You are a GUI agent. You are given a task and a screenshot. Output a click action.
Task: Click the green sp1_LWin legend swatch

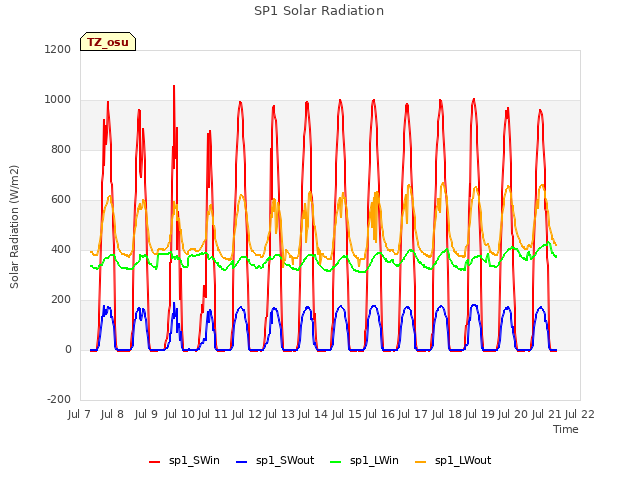[335, 462]
